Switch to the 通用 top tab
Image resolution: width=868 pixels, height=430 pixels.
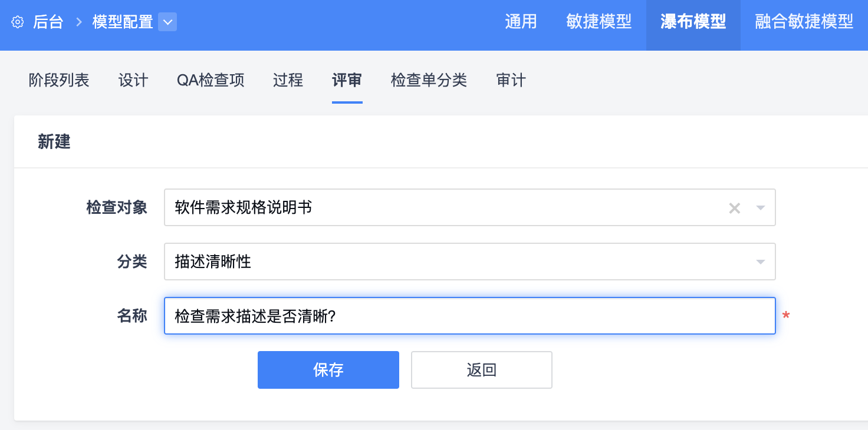[x=521, y=22]
